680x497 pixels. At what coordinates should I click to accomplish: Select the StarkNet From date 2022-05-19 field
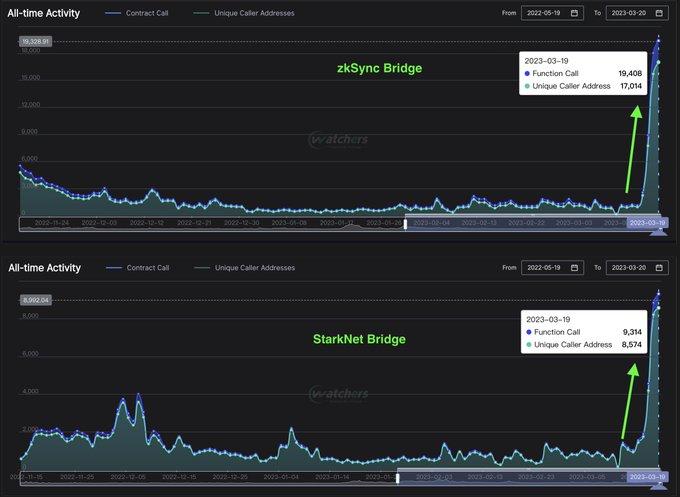(x=545, y=268)
